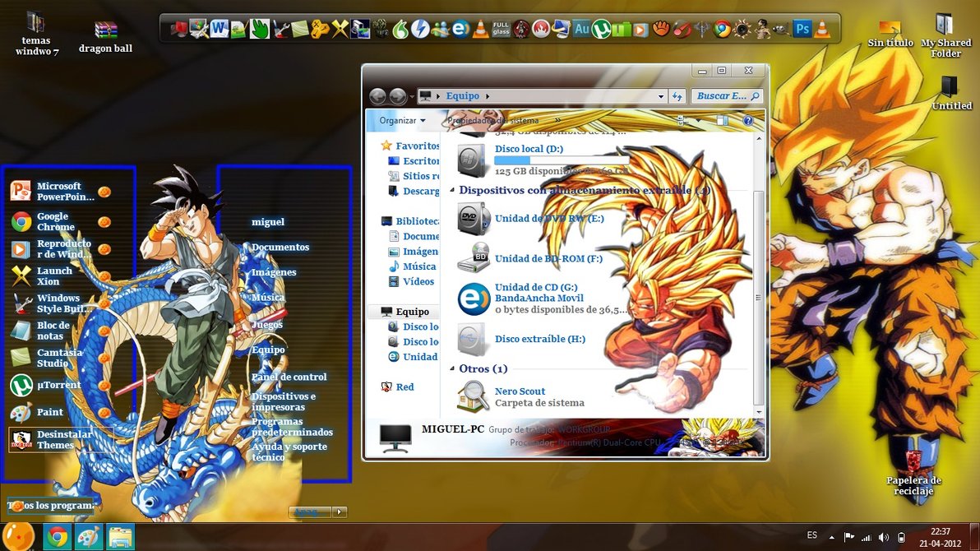The width and height of the screenshot is (980, 551).
Task: Launch Microsoft Word from the top dock
Action: point(219,29)
